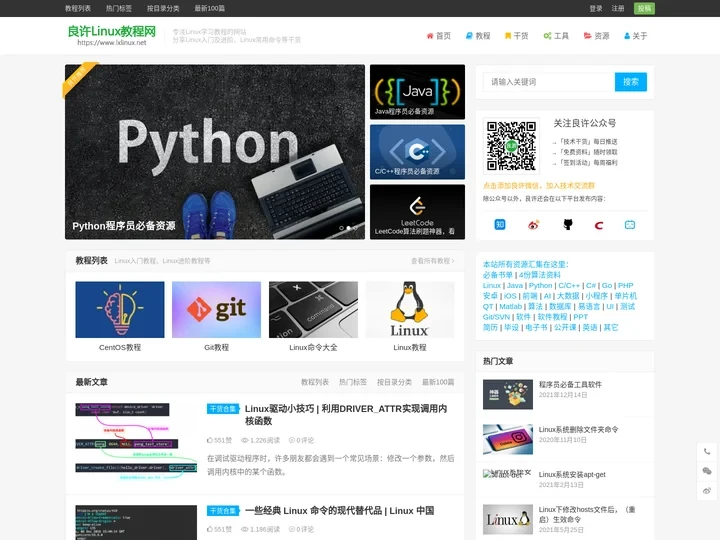The width and height of the screenshot is (720, 540).
Task: Open 资源 in the main navigation
Action: point(596,36)
